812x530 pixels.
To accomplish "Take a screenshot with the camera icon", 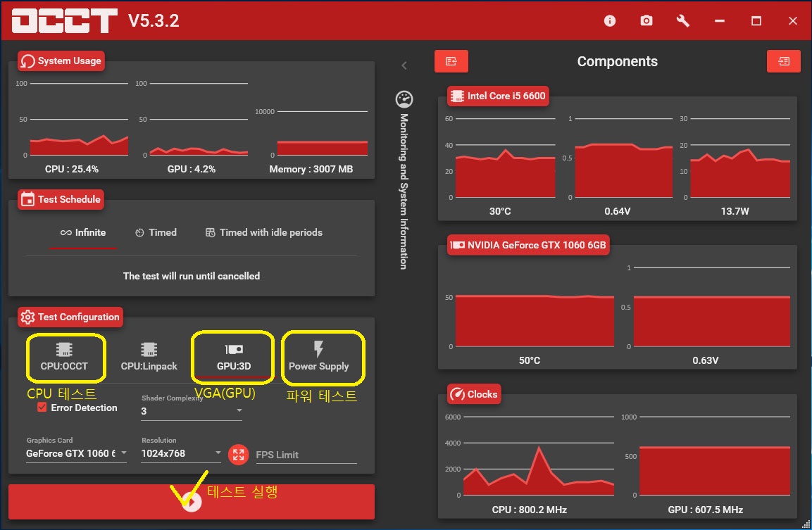I will click(x=647, y=20).
